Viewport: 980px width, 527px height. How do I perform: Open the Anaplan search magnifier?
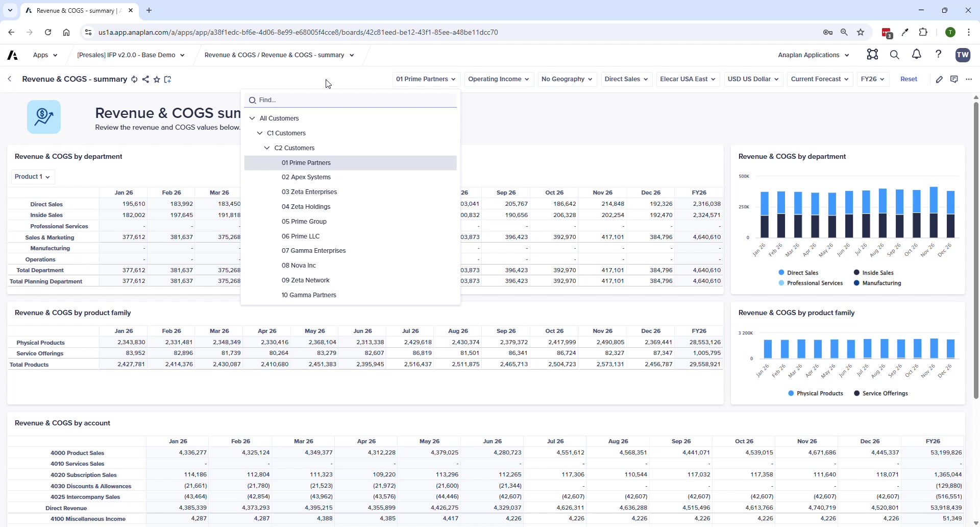coord(895,55)
